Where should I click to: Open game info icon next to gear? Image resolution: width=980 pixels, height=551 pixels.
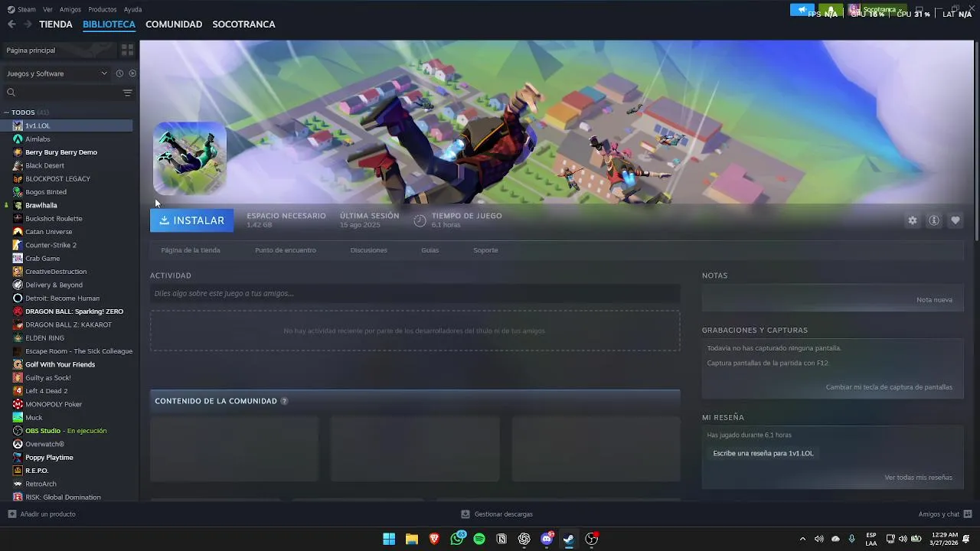click(x=934, y=220)
